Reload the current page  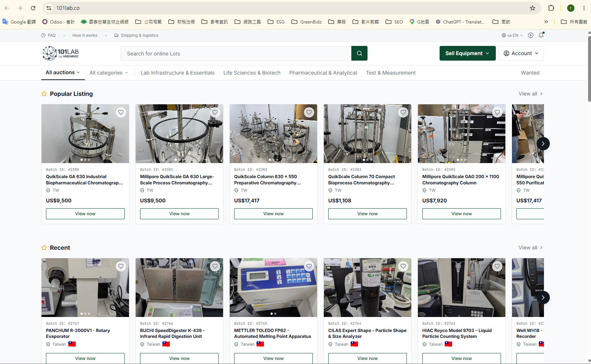33,8
